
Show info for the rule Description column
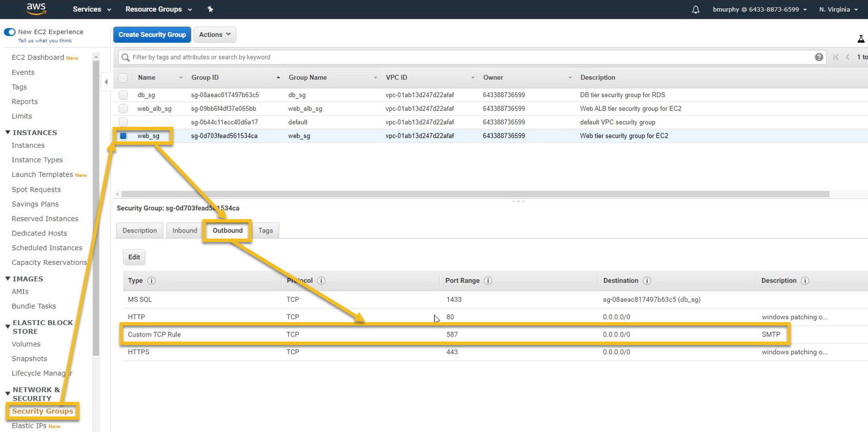click(805, 281)
